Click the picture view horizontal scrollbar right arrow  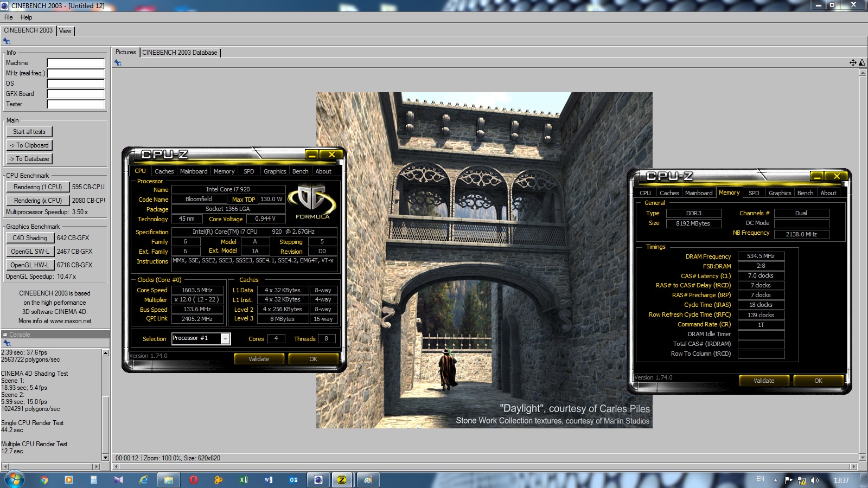(853, 466)
